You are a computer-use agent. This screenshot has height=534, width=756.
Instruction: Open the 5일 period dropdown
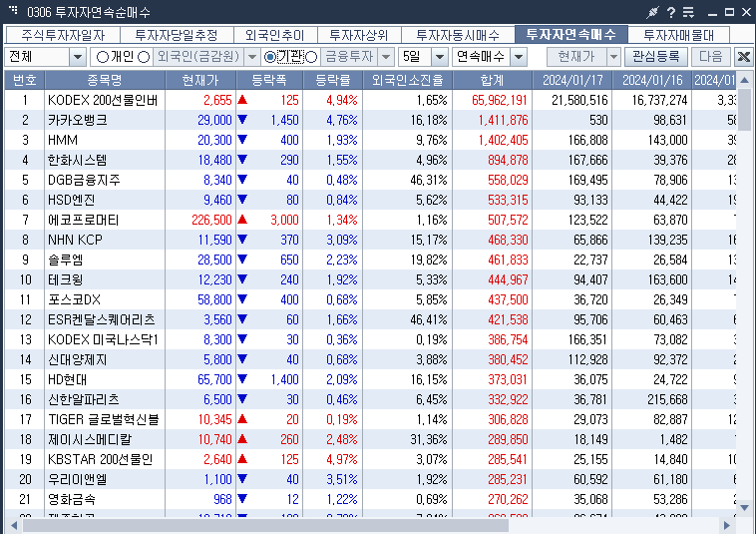point(440,57)
